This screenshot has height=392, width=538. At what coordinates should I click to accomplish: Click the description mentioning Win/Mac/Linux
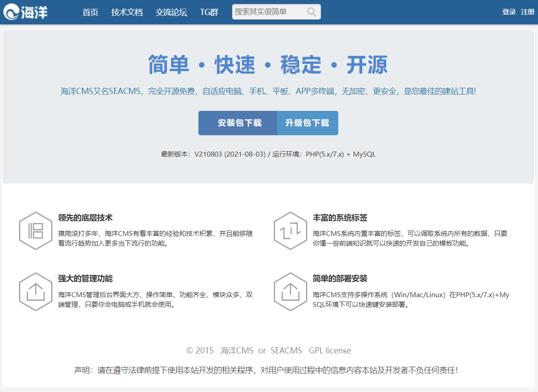pyautogui.click(x=411, y=299)
